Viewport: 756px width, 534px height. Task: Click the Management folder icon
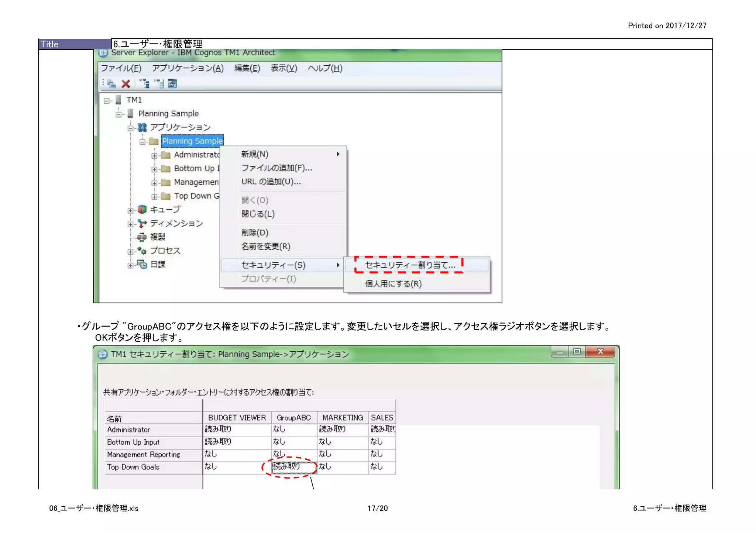(x=166, y=182)
